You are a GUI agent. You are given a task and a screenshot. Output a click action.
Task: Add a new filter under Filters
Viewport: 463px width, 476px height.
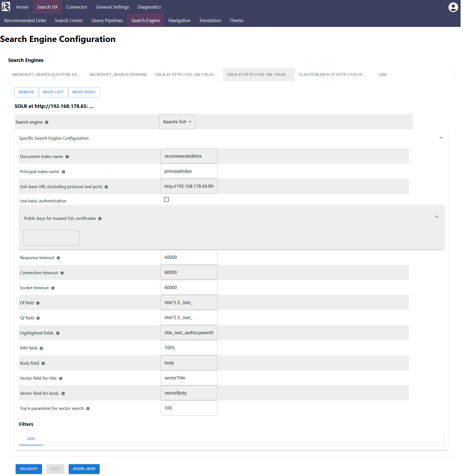pos(31,439)
